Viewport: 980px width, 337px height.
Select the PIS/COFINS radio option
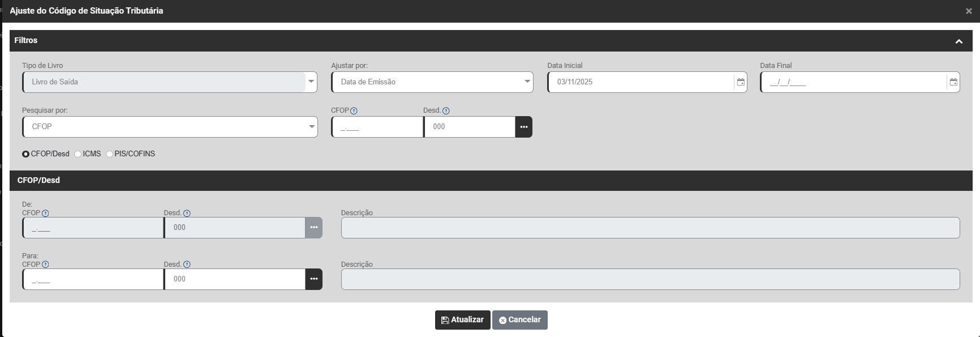point(109,154)
